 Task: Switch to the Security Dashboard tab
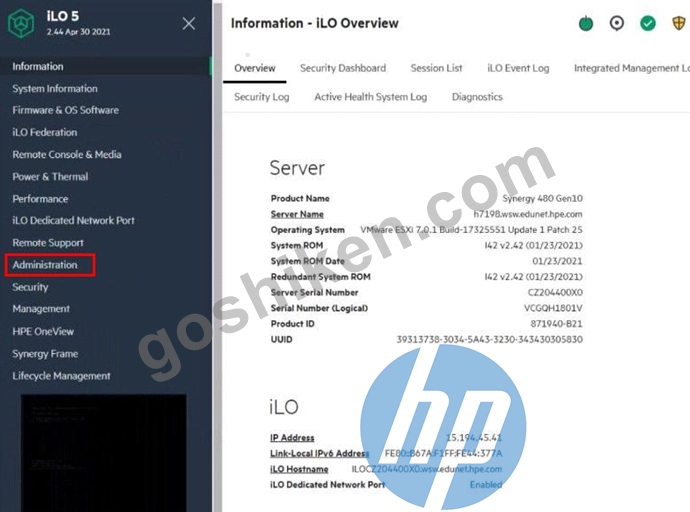pyautogui.click(x=343, y=68)
